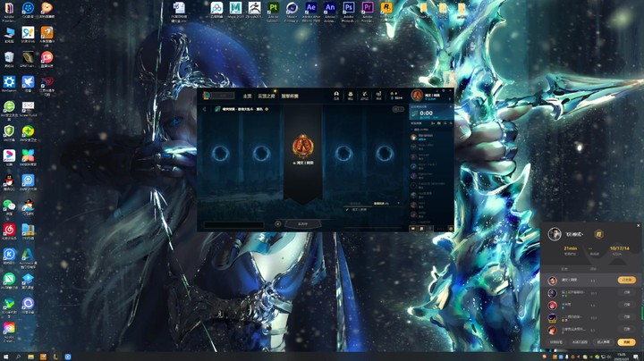
Task: Open the profile icon in the League client navigation
Action: [x=336, y=96]
